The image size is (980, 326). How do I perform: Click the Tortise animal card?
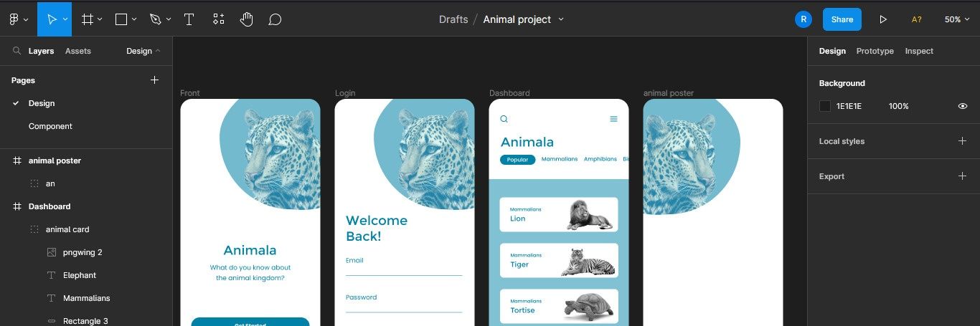coord(559,306)
